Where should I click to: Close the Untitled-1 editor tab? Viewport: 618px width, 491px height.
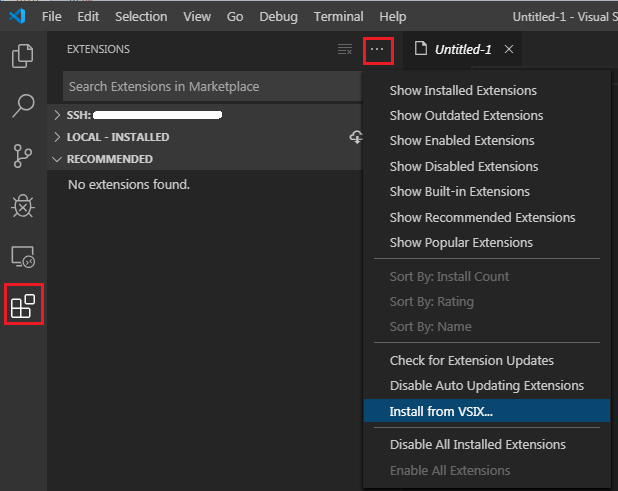point(509,49)
